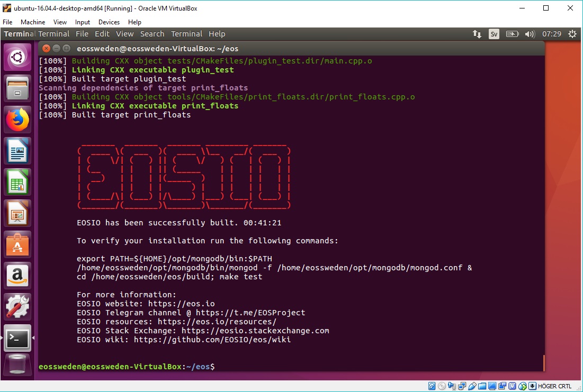This screenshot has width=583, height=392.
Task: Click the VirtualBox display status icon
Action: [x=492, y=386]
